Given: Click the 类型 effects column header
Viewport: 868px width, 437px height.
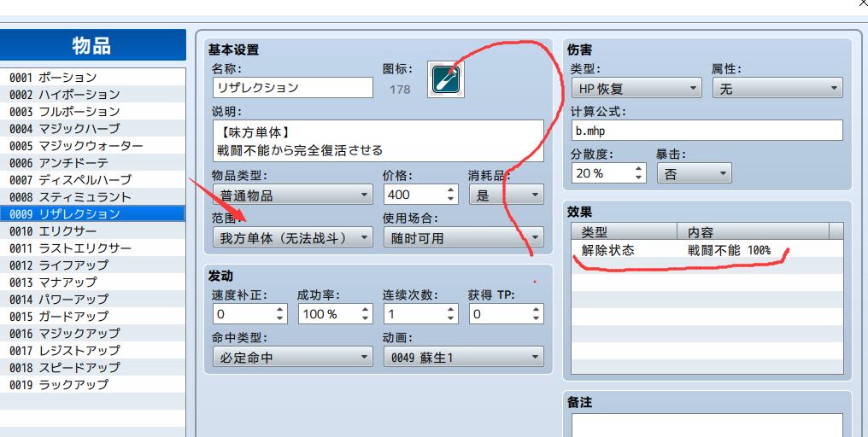Looking at the screenshot, I should click(x=625, y=231).
